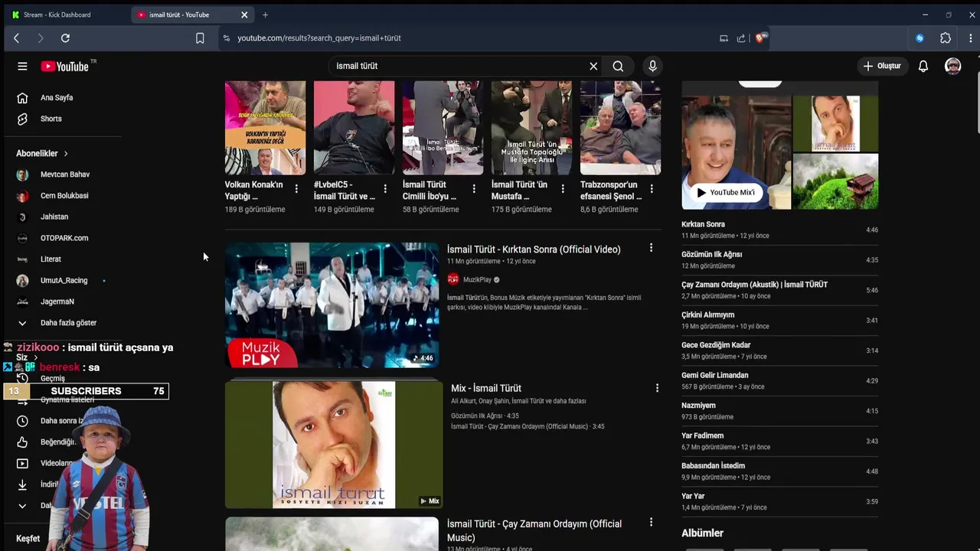Screen dimensions: 980x551
Task: Play Yar Yar in the tracklist
Action: [779, 502]
